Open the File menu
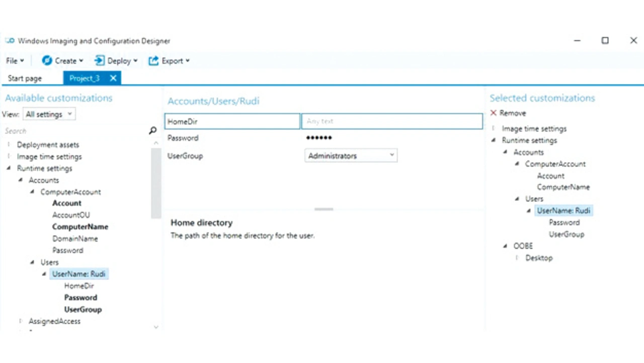The image size is (644, 363). click(x=15, y=61)
